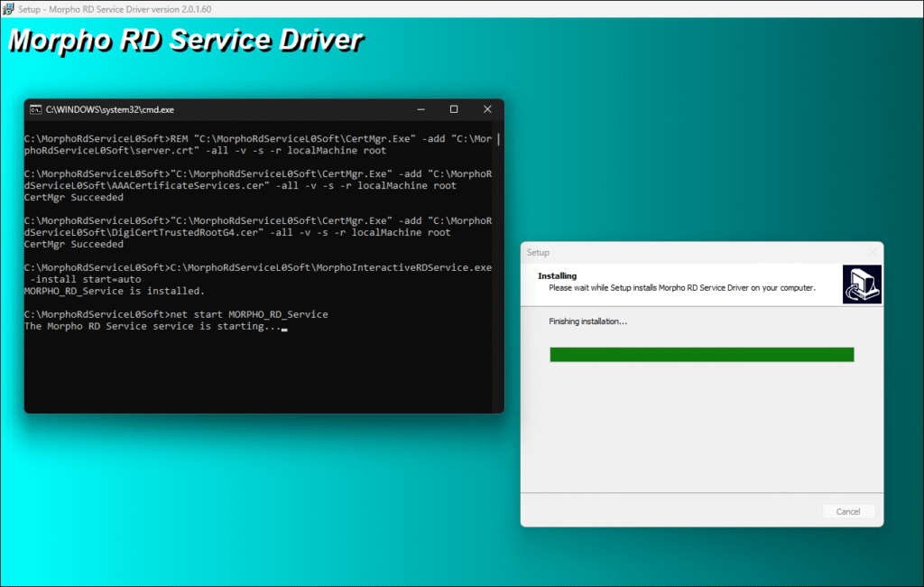Click the second 'CertMgr Succeeded' line after DigiCert
Image resolution: width=924 pixels, height=587 pixels.
(x=74, y=244)
